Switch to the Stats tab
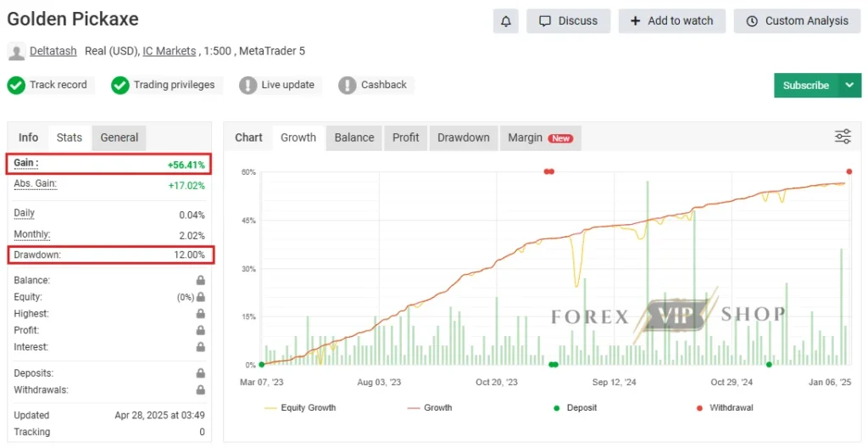 [70, 137]
